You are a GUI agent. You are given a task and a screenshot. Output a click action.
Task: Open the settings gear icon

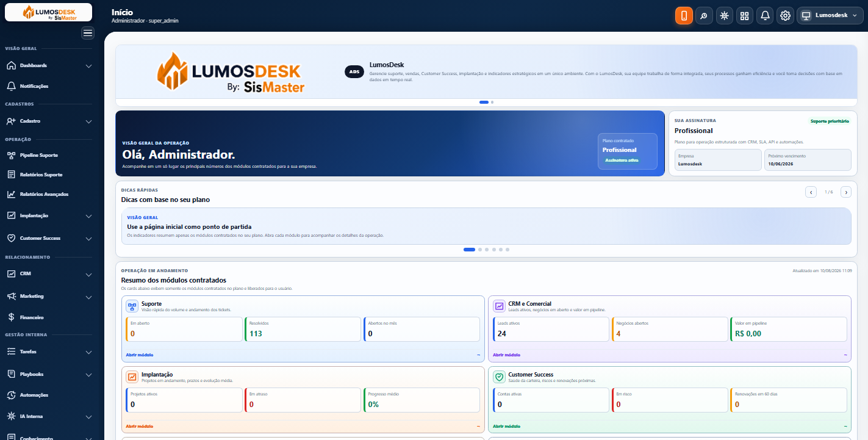click(785, 16)
